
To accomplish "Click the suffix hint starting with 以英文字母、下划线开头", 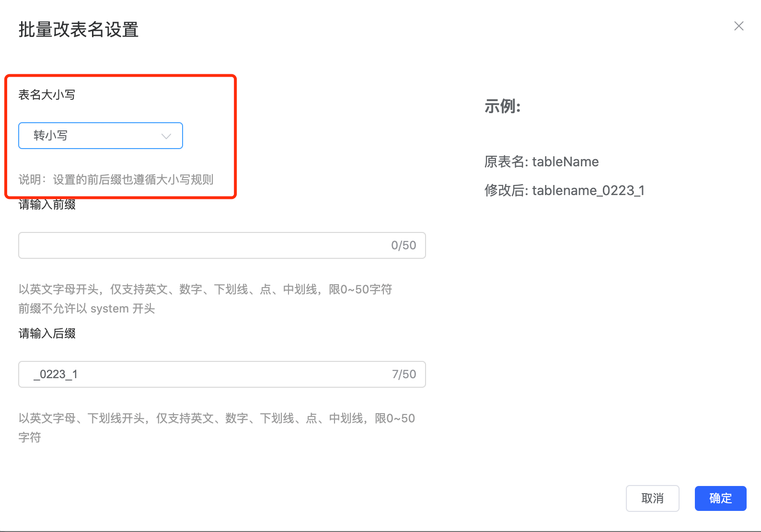I will [x=217, y=418].
